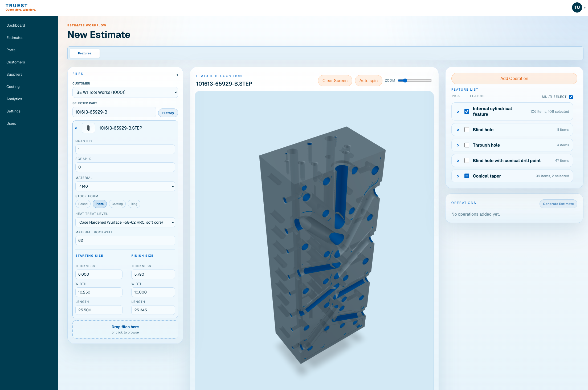588x390 pixels.
Task: Open the Material dropdown showing 4140
Action: [x=125, y=186]
